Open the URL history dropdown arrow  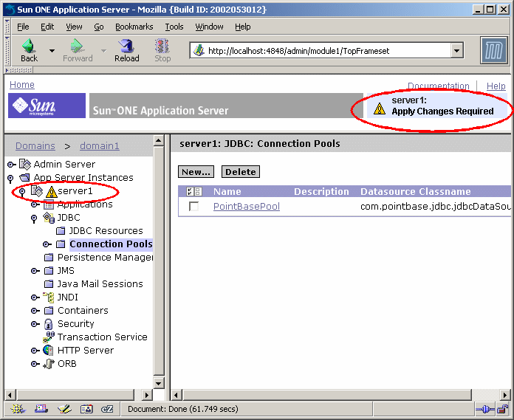click(456, 50)
